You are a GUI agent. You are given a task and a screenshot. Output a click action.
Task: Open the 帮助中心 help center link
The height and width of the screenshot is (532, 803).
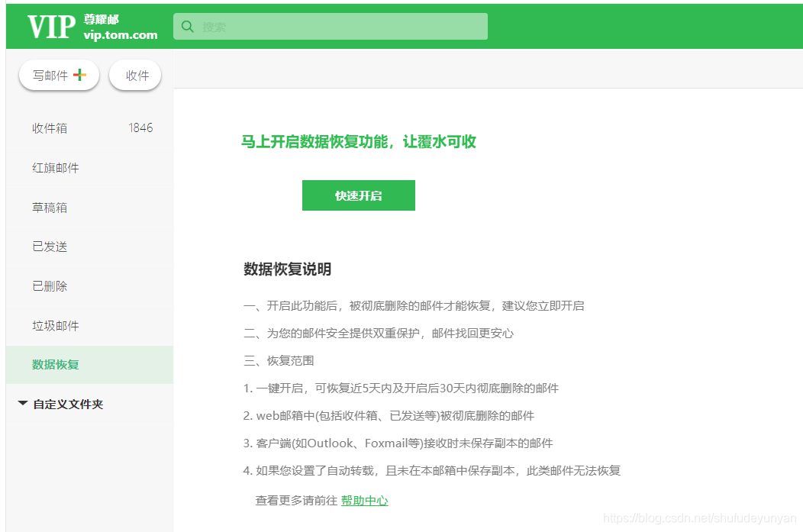(364, 500)
